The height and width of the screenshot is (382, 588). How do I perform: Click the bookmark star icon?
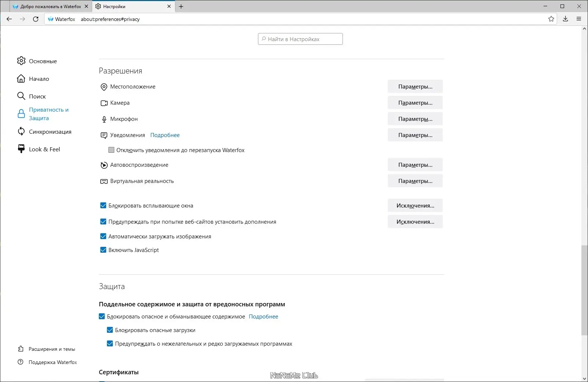click(551, 19)
